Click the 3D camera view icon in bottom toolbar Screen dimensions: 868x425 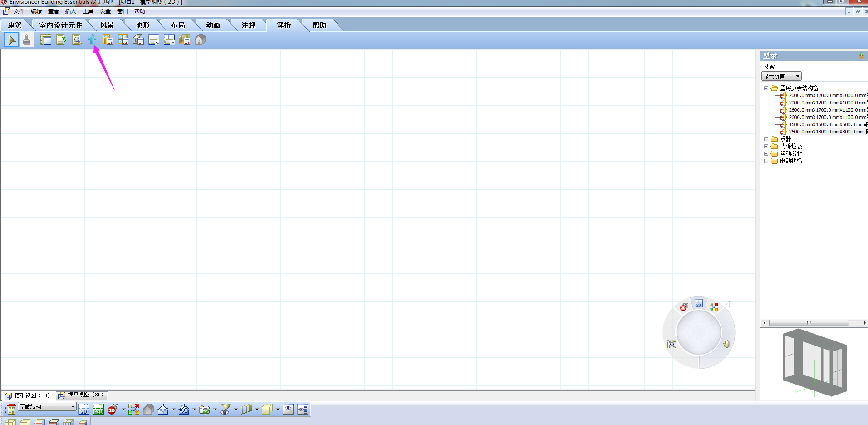click(x=113, y=410)
